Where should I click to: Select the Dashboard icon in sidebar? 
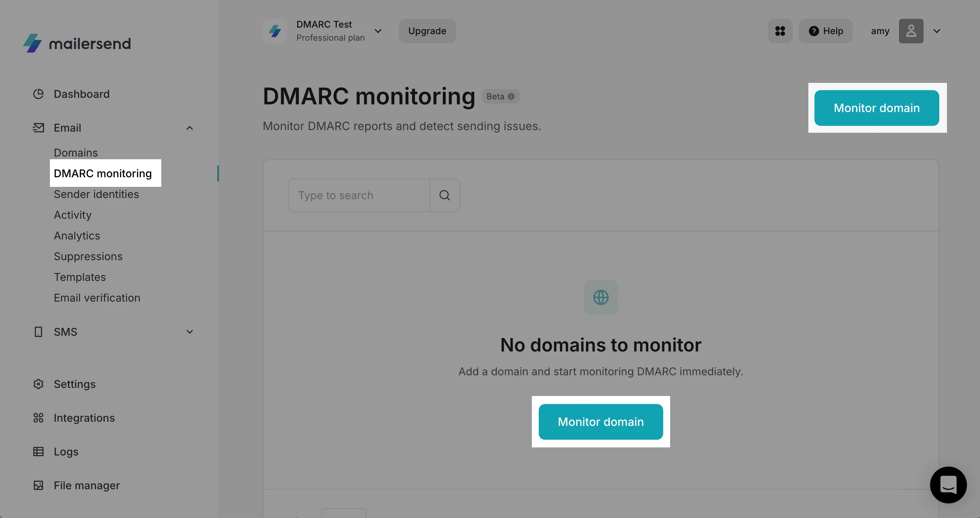tap(38, 94)
